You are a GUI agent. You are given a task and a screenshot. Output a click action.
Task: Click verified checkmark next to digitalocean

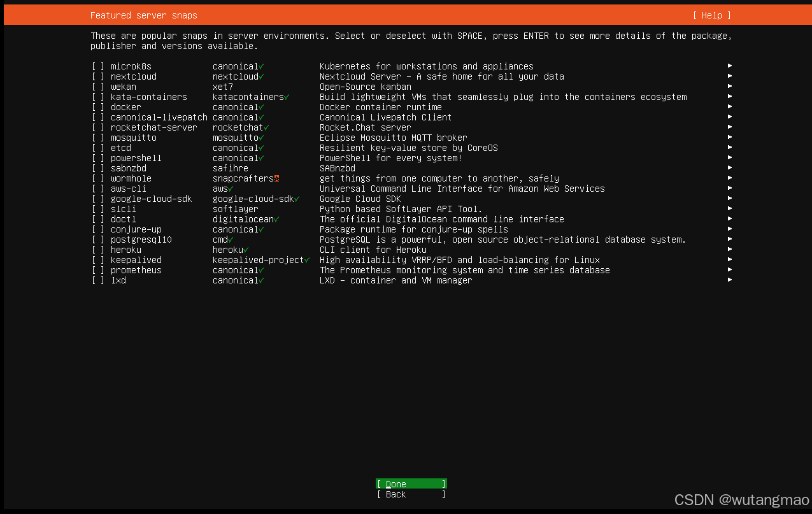click(276, 219)
